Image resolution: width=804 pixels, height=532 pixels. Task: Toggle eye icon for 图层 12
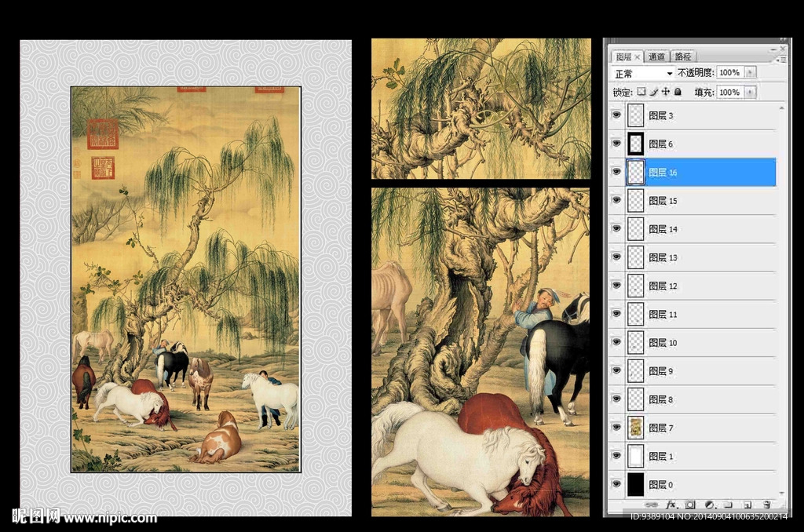click(x=616, y=286)
